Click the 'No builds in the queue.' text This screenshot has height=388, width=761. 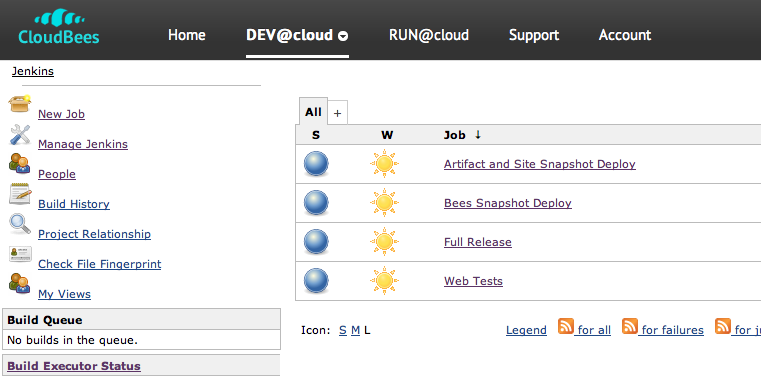tap(72, 340)
